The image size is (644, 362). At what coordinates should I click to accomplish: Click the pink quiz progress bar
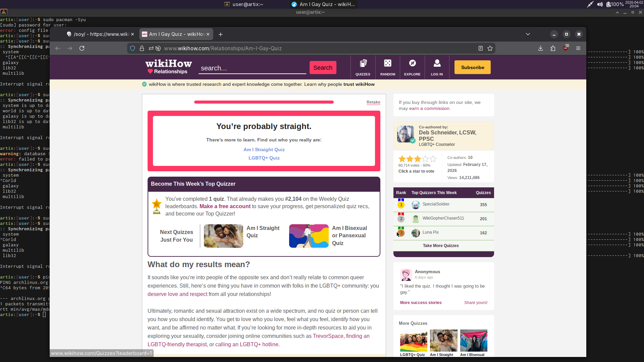tap(264, 102)
